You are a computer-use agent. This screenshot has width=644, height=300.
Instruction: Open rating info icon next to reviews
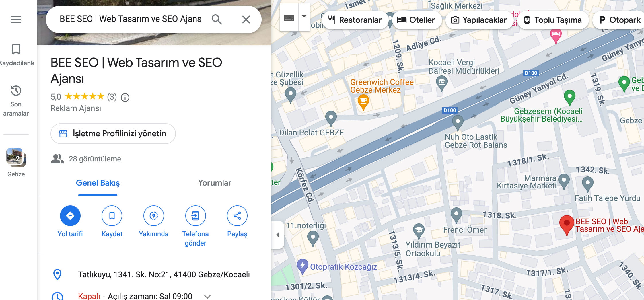[125, 98]
